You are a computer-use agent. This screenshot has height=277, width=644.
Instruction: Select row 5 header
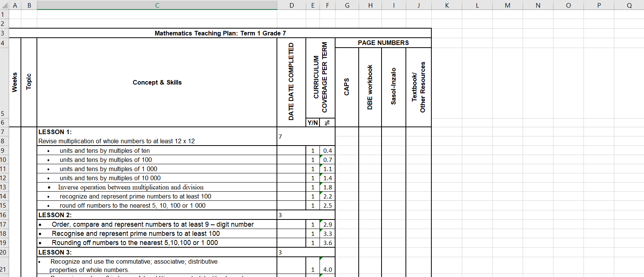pos(4,83)
